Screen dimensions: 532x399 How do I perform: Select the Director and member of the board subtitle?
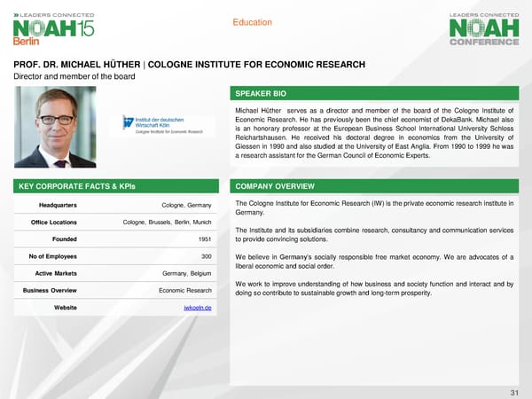pyautogui.click(x=69, y=77)
